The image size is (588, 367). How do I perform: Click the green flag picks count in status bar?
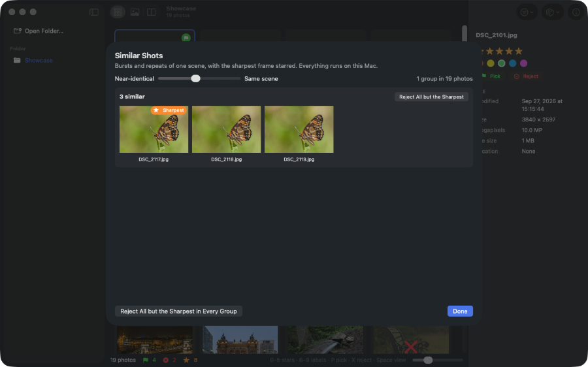click(149, 360)
